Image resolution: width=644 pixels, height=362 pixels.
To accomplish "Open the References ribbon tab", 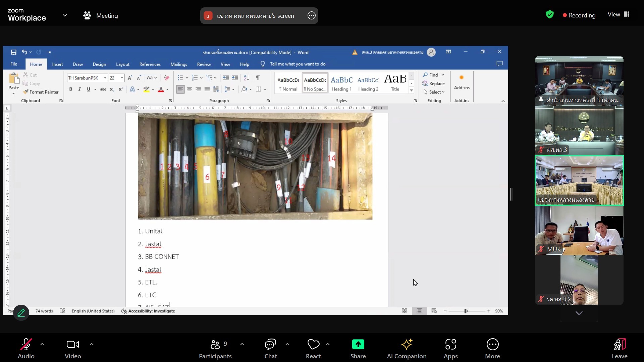I will tap(150, 64).
